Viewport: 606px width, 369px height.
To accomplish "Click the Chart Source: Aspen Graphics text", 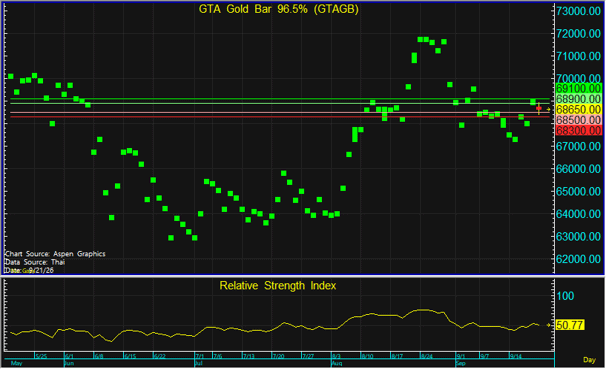I will tap(55, 254).
